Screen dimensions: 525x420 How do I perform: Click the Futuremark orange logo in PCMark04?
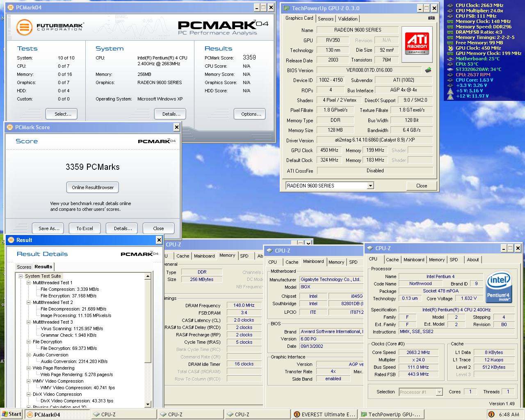coord(24,27)
